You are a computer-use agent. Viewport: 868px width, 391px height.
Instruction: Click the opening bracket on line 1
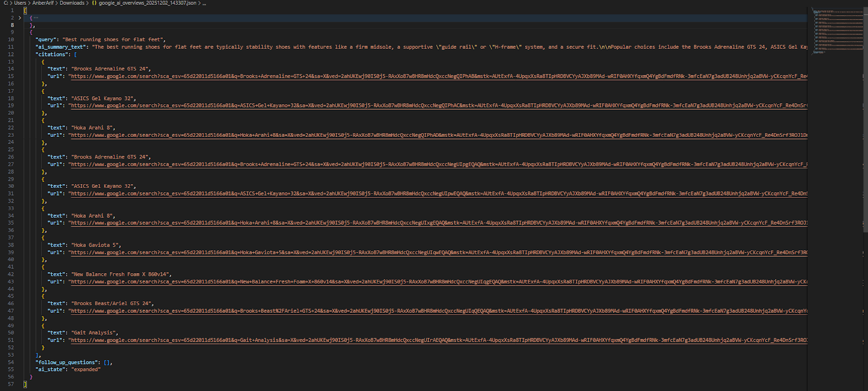pyautogui.click(x=25, y=11)
